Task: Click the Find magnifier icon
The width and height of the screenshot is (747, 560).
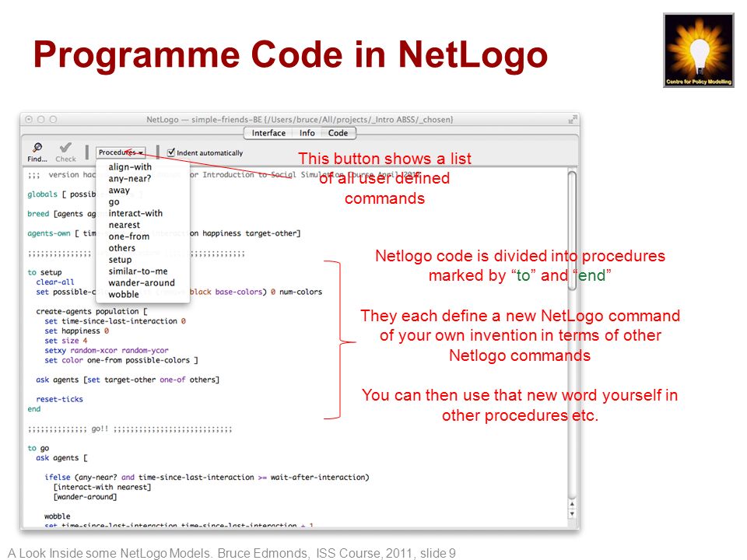Action: (x=37, y=148)
